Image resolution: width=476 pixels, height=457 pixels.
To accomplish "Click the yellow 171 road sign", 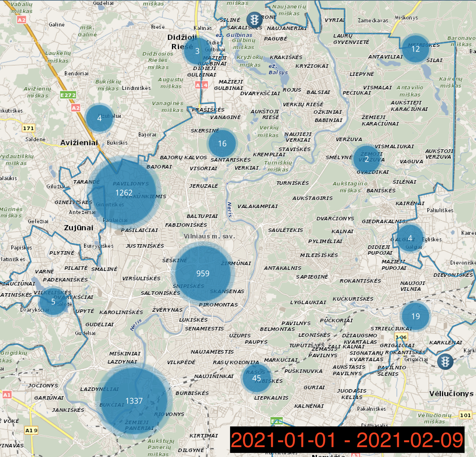I will click(x=29, y=128).
